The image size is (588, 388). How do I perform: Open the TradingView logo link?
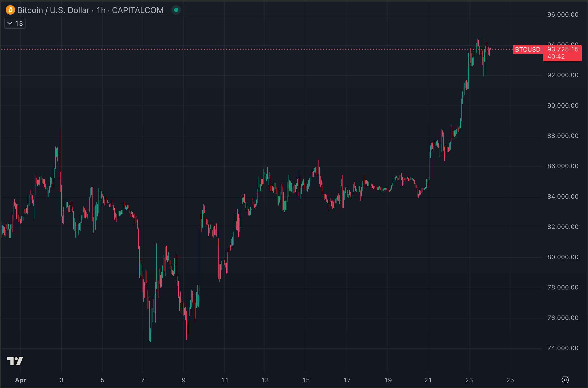point(15,361)
